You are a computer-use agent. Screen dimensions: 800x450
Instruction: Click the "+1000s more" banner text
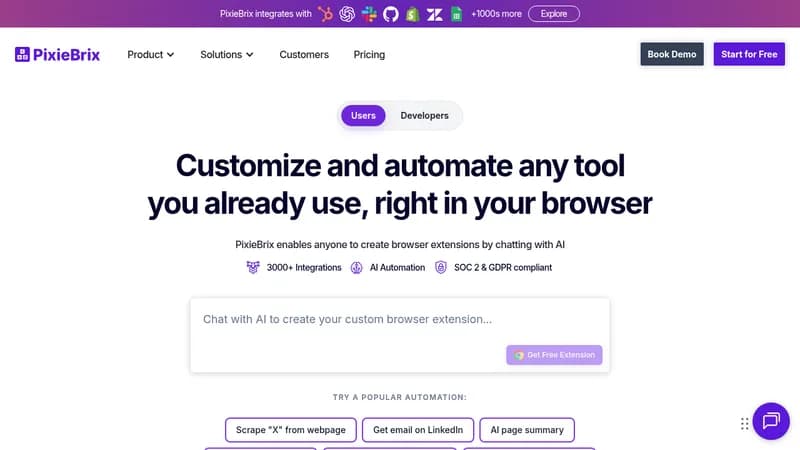[496, 14]
